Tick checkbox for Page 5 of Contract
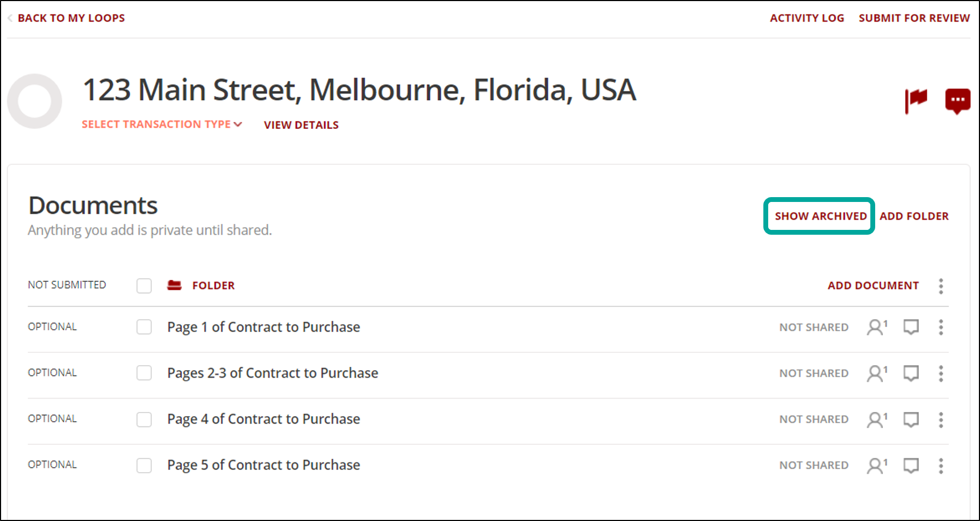 [x=144, y=465]
